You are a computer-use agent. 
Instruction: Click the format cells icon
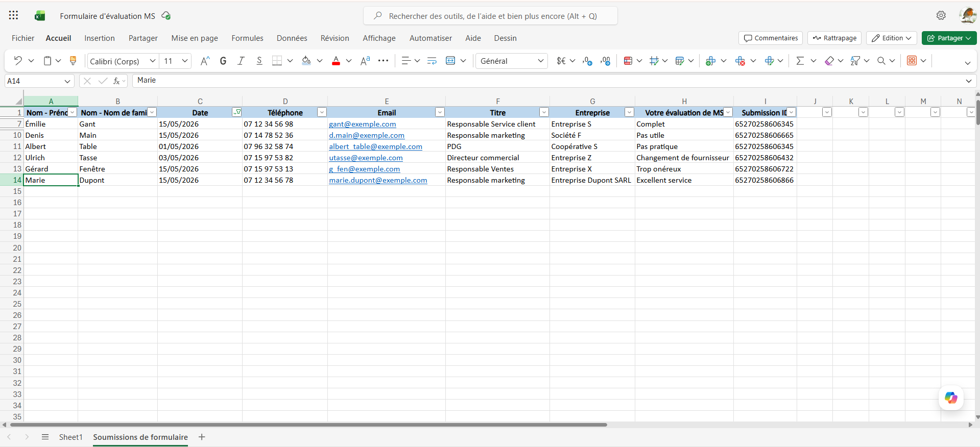tap(770, 61)
